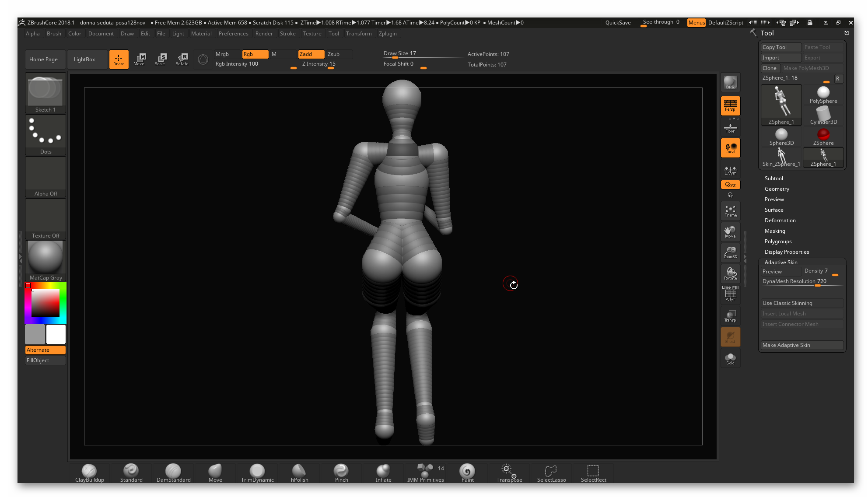
Task: Open the IMM Primitives brush
Action: [425, 472]
